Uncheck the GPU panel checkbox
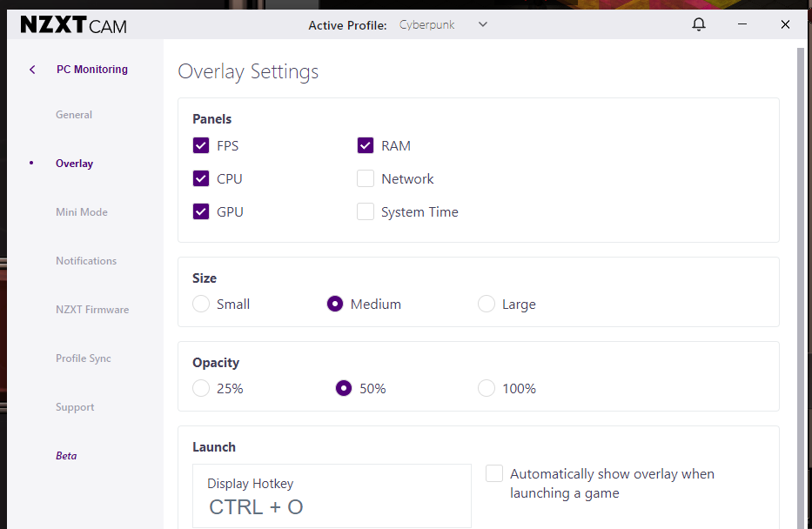This screenshot has width=812, height=529. pyautogui.click(x=201, y=212)
